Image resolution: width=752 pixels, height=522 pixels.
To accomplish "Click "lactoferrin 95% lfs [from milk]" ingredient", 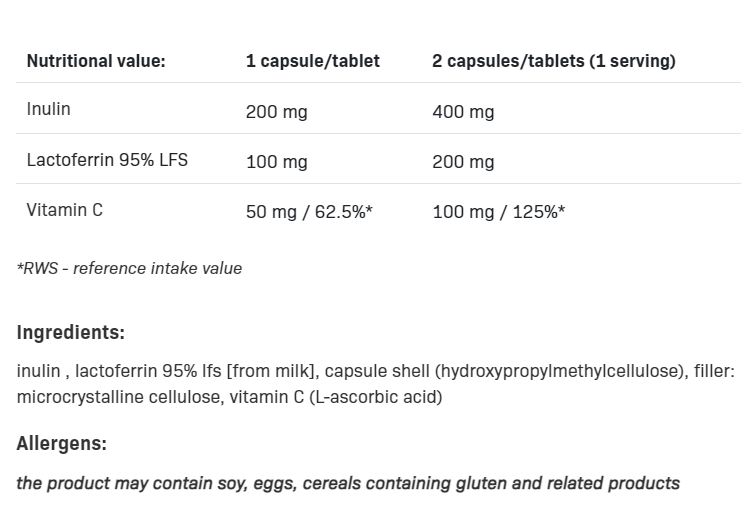I will pyautogui.click(x=196, y=371).
